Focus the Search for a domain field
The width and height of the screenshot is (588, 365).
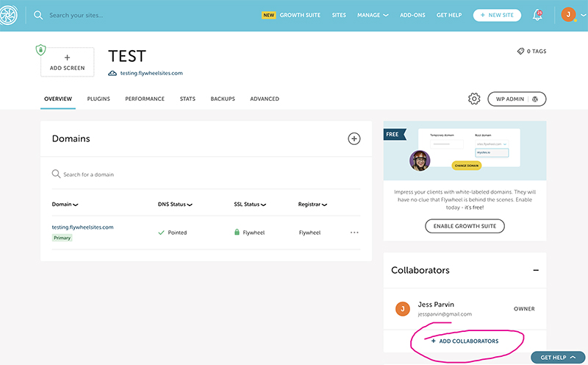(x=206, y=174)
